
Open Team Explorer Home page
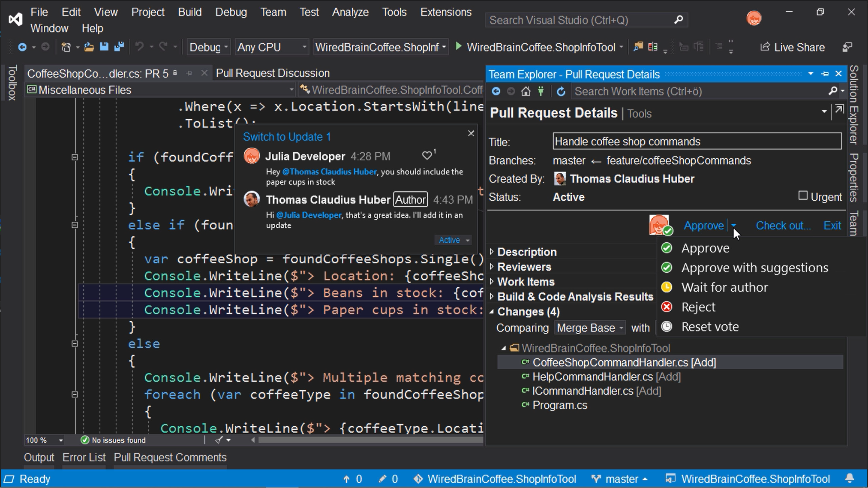pos(526,91)
